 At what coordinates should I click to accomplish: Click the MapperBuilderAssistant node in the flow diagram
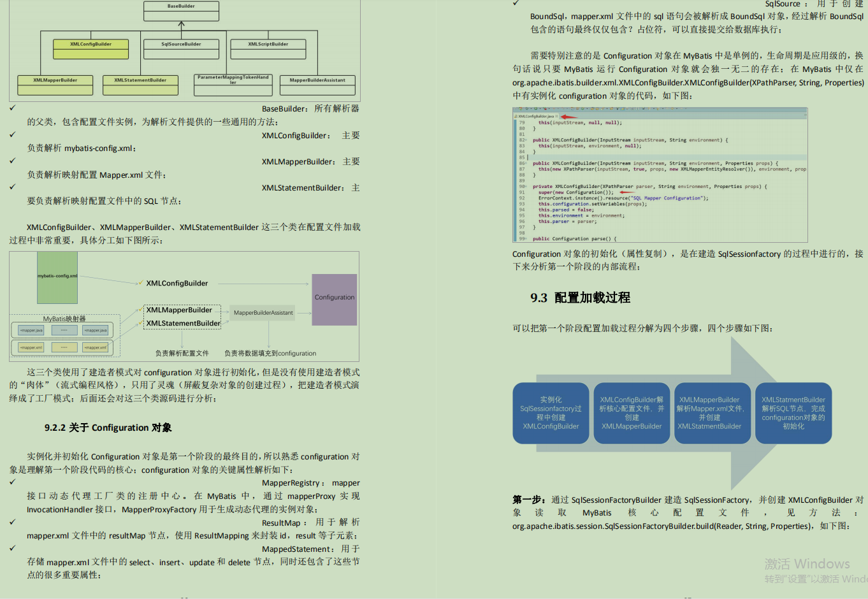(263, 313)
